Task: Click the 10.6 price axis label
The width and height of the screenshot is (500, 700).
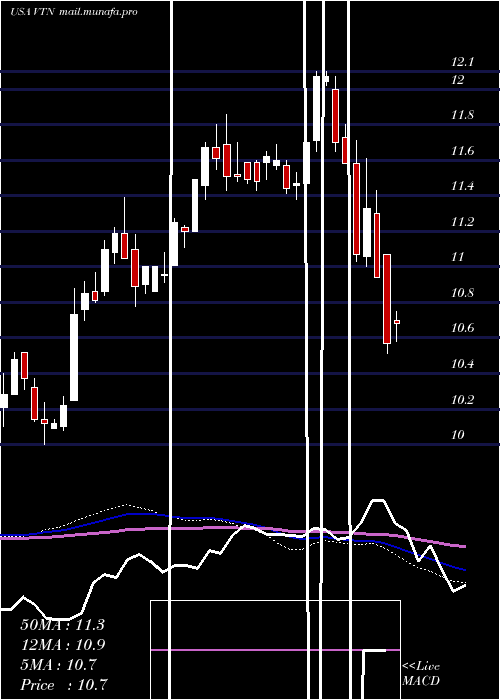Action: point(462,328)
